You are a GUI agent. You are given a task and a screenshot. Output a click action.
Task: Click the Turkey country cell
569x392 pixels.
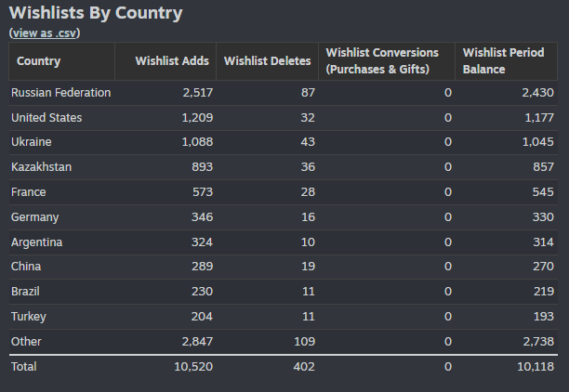(x=28, y=317)
